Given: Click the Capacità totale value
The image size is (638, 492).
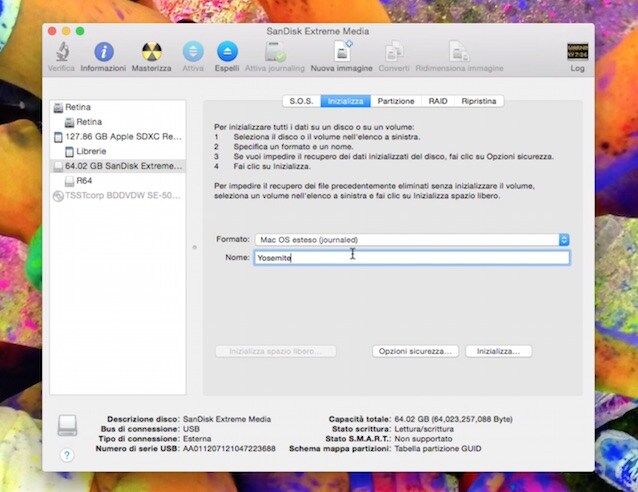Looking at the screenshot, I should [x=453, y=419].
